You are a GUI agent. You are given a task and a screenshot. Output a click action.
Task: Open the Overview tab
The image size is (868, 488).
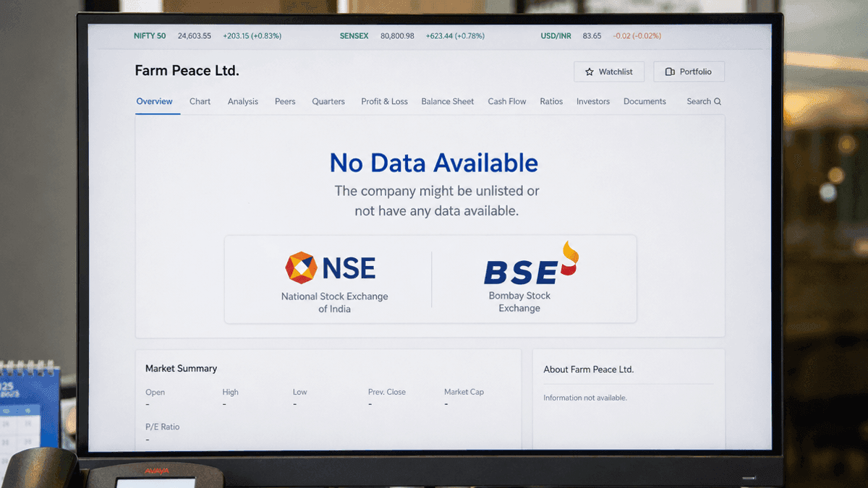(155, 101)
